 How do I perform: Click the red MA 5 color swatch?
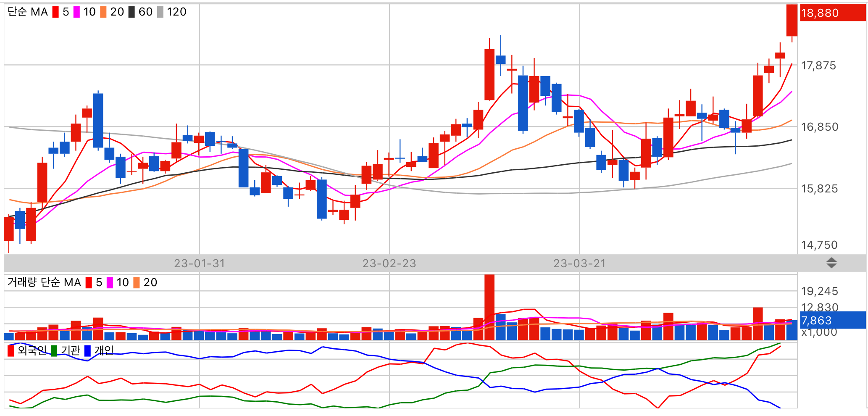[x=55, y=12]
